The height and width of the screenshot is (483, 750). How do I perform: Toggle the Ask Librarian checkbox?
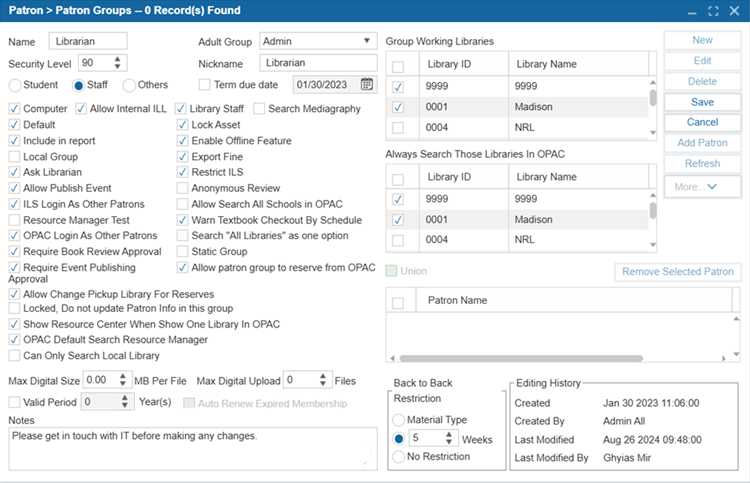click(14, 172)
